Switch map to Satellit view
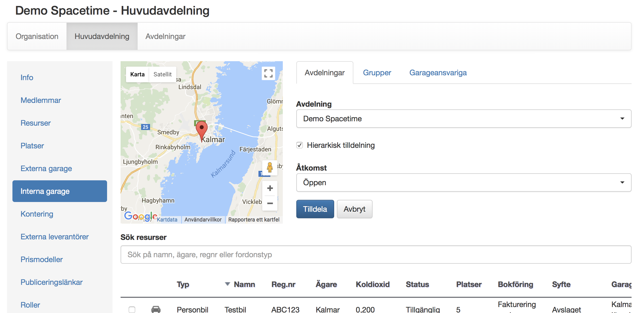This screenshot has width=644, height=313. click(x=162, y=74)
